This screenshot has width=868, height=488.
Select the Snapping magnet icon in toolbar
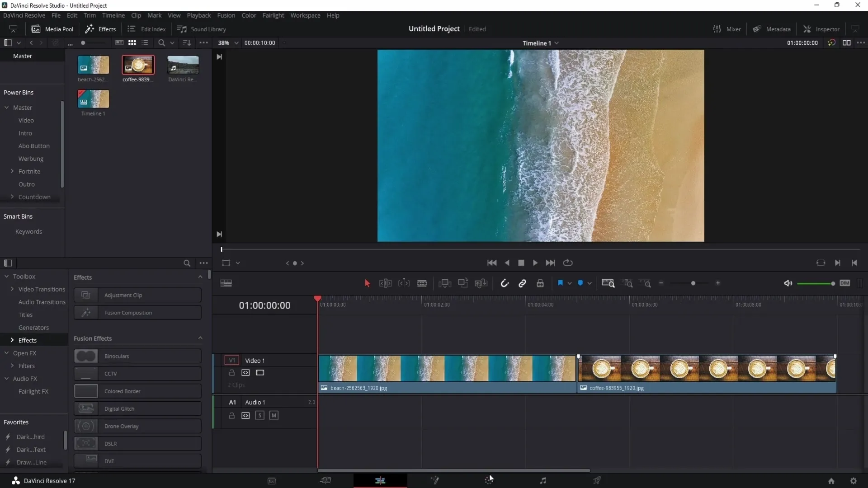tap(504, 283)
